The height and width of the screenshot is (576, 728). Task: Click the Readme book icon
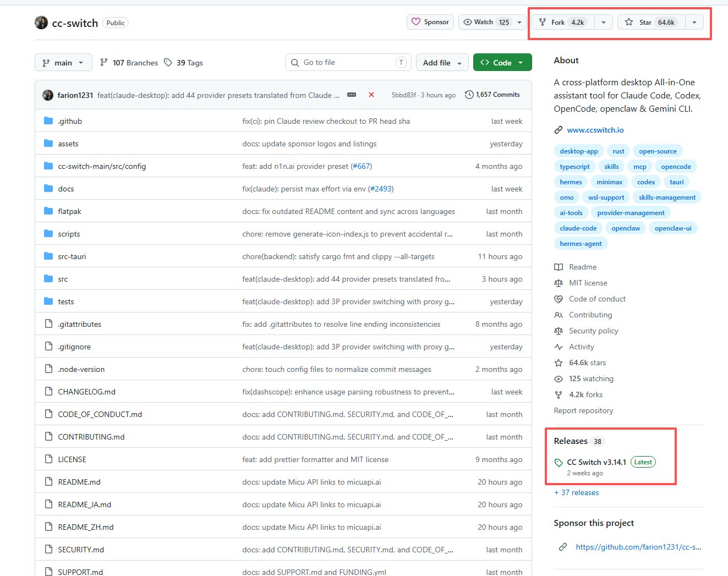tap(559, 267)
